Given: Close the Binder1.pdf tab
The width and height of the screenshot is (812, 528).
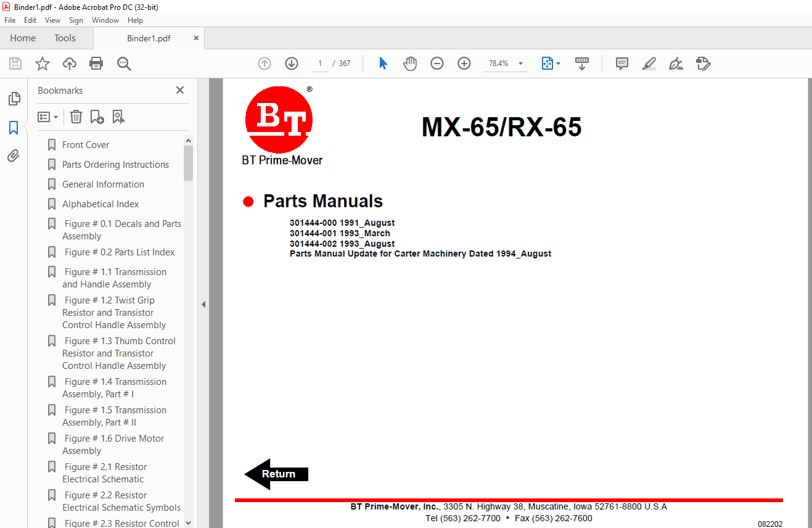Looking at the screenshot, I should (x=196, y=38).
